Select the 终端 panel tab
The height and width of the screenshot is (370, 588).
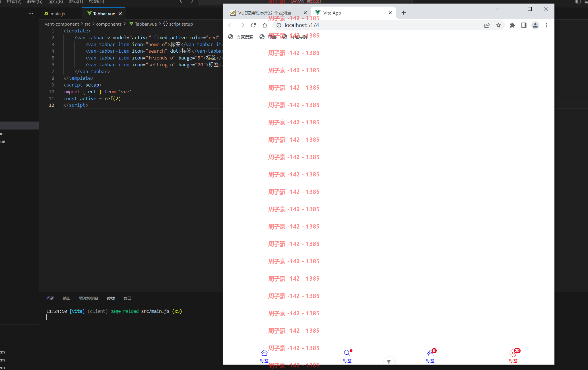(x=111, y=298)
